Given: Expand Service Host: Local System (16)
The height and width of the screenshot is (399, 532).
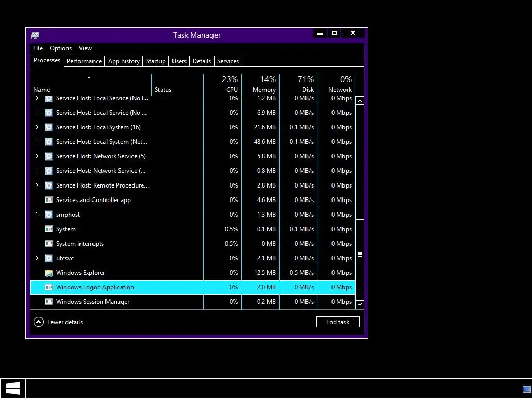Looking at the screenshot, I should coord(37,127).
